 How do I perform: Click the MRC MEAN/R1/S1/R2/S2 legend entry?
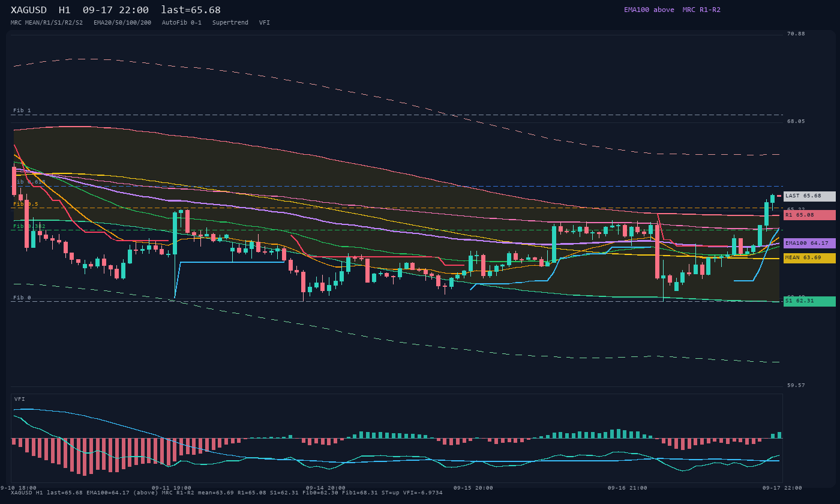tap(47, 23)
